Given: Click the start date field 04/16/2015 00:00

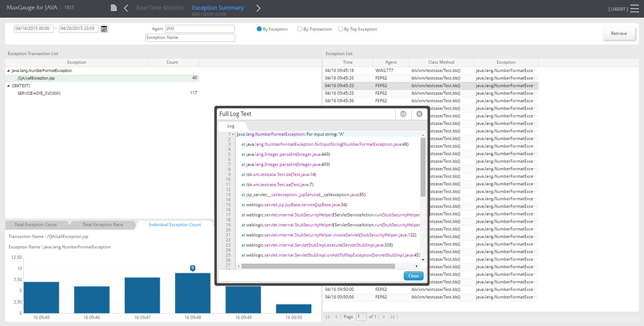Looking at the screenshot, I should pyautogui.click(x=34, y=29).
